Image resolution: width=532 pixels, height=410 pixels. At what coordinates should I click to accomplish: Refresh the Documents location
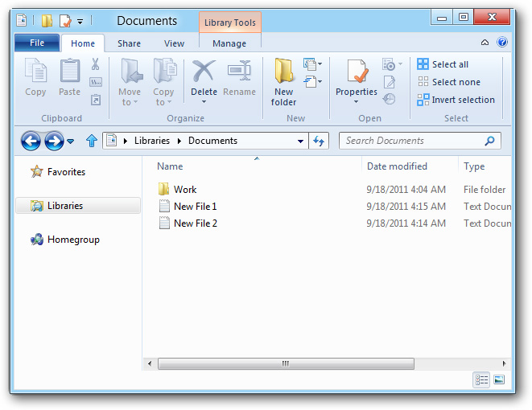(319, 141)
